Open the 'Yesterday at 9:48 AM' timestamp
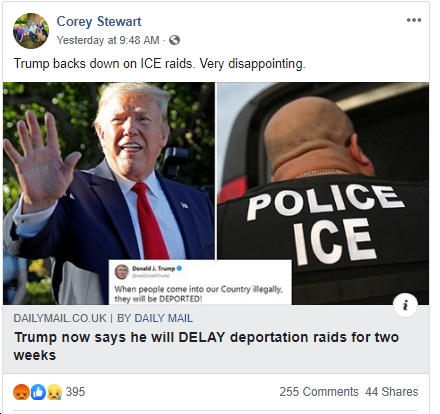The height and width of the screenshot is (414, 440). click(x=108, y=40)
